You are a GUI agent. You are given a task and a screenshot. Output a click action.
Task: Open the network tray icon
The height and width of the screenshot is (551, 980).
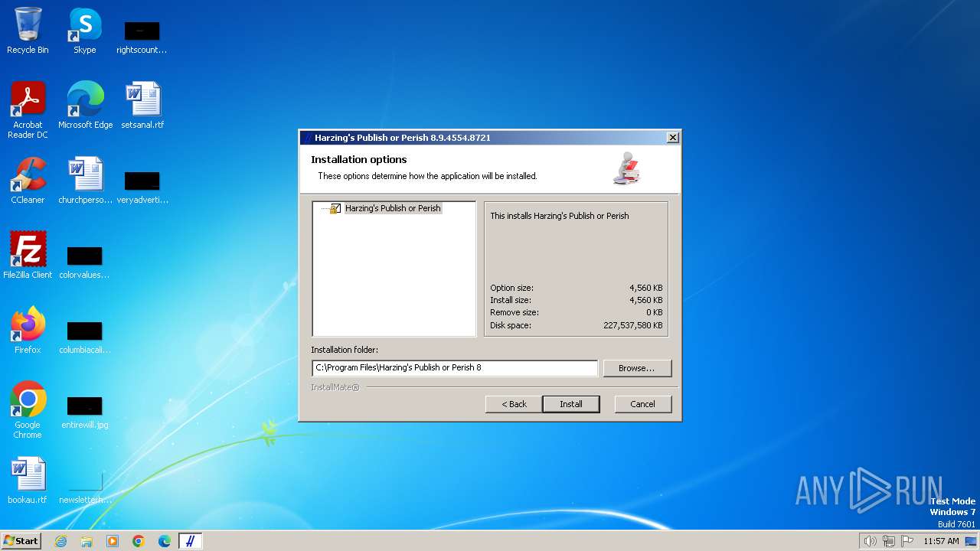click(x=889, y=541)
